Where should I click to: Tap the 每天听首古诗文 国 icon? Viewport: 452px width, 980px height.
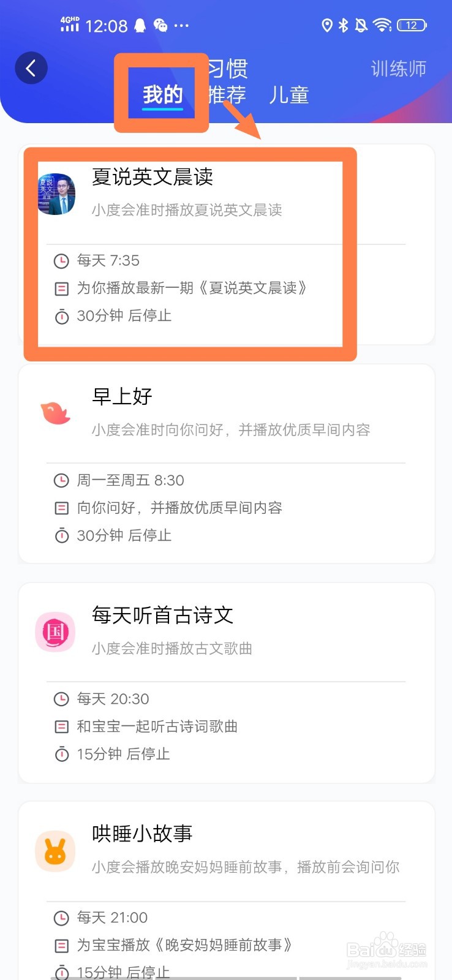pos(56,632)
